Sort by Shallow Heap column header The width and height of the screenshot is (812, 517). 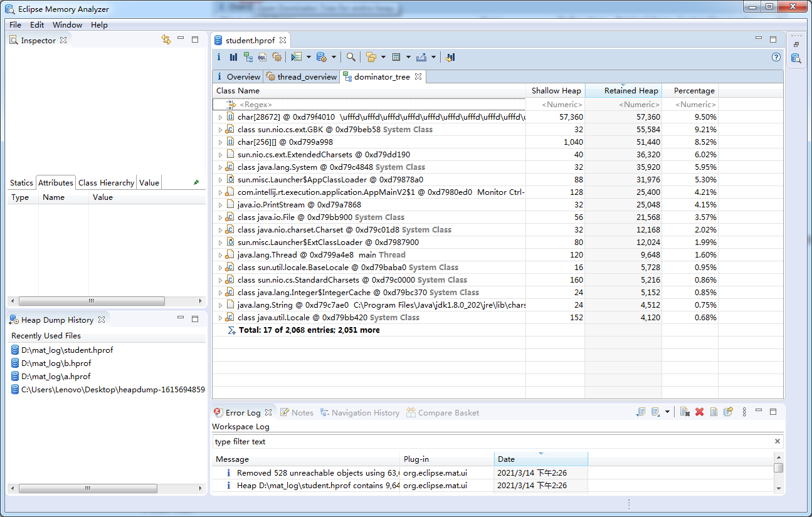556,91
